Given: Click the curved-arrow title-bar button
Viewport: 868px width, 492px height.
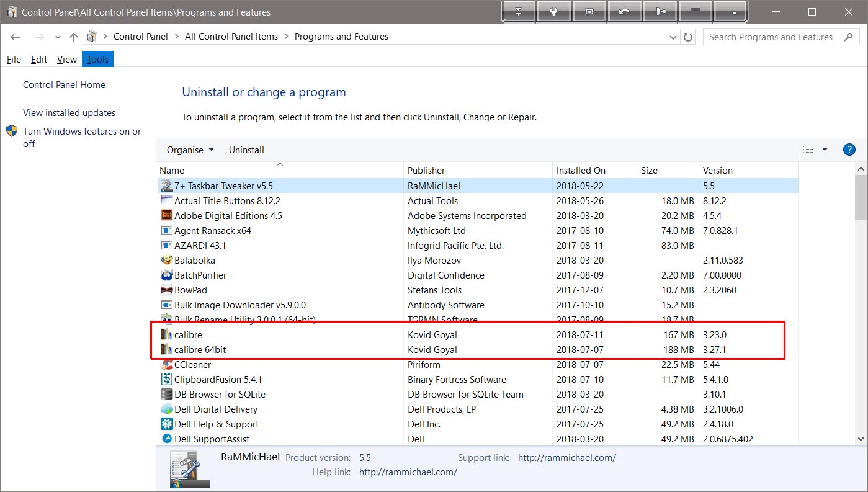Looking at the screenshot, I should tap(625, 11).
